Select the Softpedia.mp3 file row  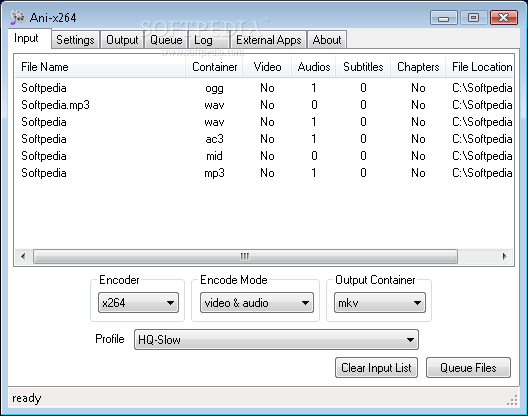point(264,105)
